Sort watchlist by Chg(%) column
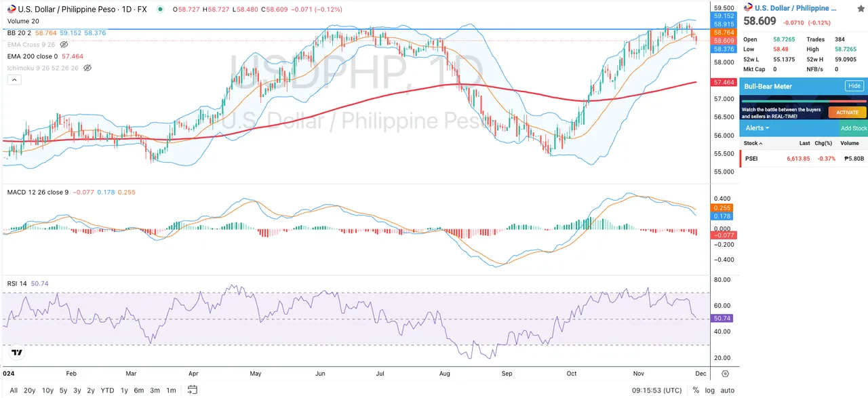 [823, 143]
